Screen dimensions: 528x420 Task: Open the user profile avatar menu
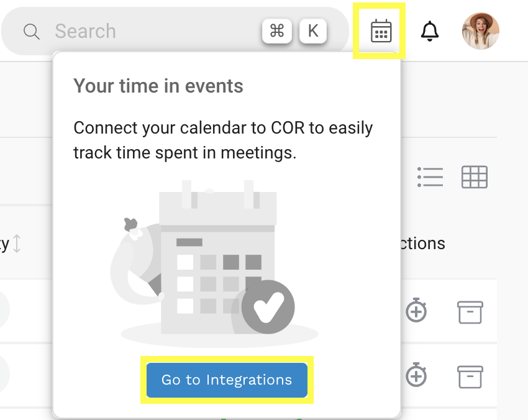pyautogui.click(x=480, y=31)
